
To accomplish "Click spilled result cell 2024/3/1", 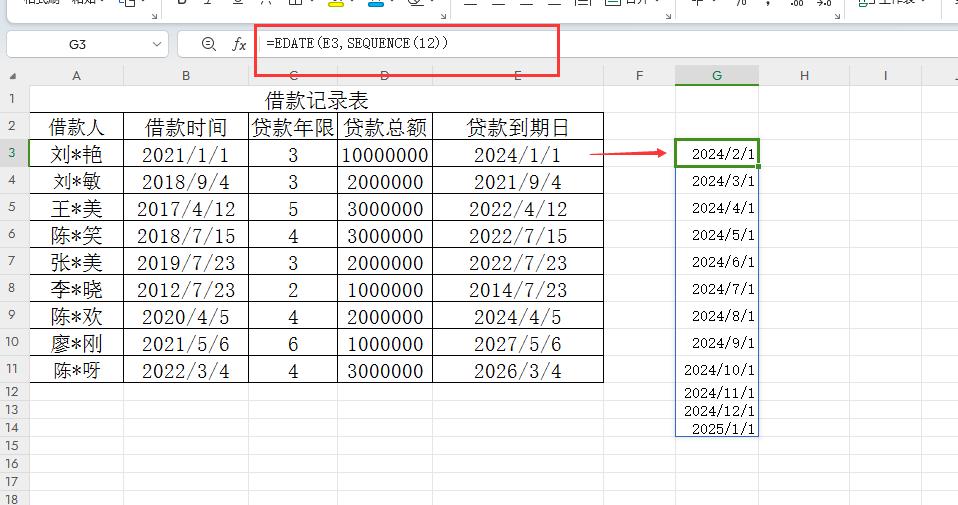I will (x=717, y=180).
